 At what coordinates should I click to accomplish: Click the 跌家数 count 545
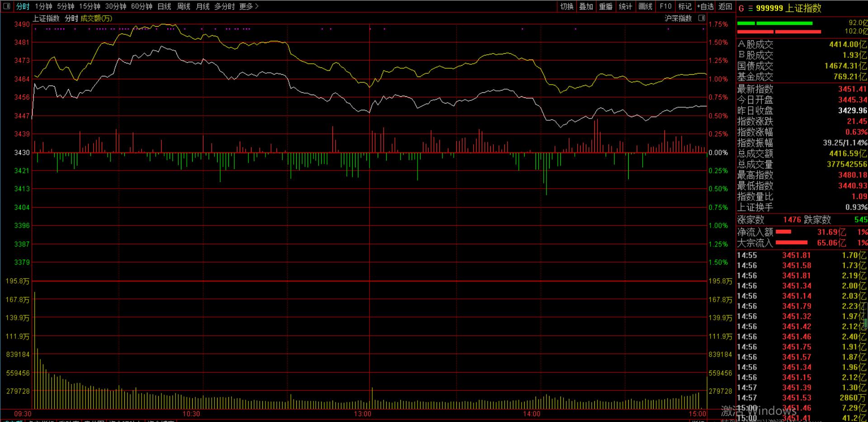[x=861, y=220]
